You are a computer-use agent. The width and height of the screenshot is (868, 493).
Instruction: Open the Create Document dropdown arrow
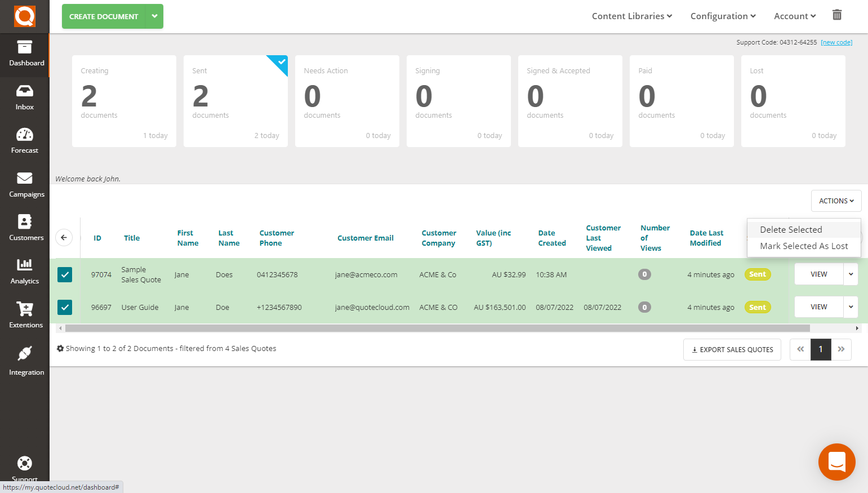[x=154, y=16]
